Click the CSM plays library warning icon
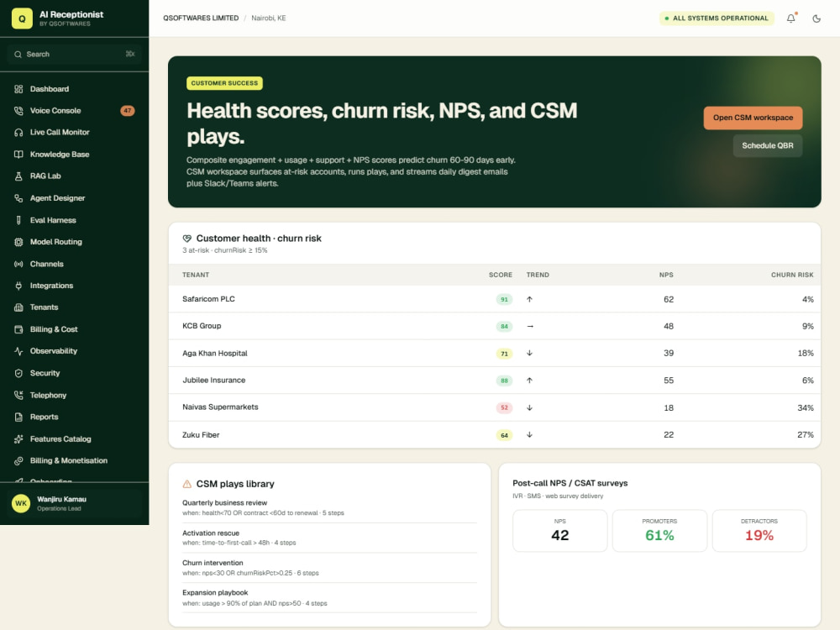This screenshot has width=840, height=630. pyautogui.click(x=187, y=485)
